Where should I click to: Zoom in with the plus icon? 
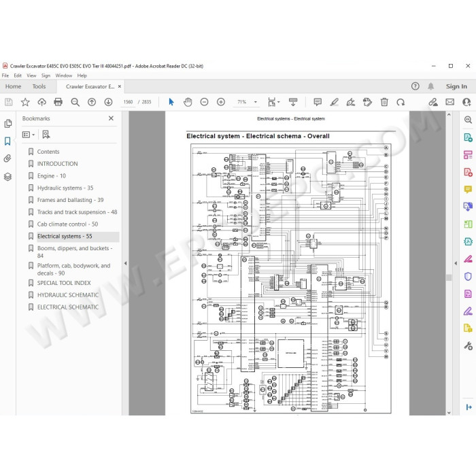(221, 102)
